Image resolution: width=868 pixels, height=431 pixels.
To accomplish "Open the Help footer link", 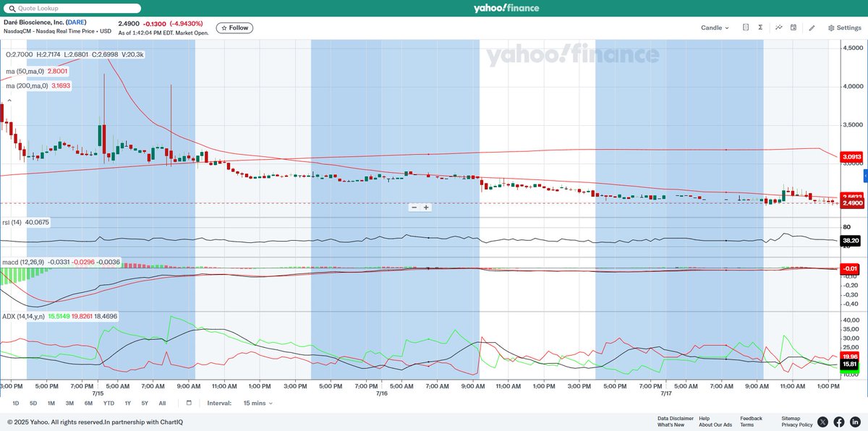I will pyautogui.click(x=705, y=418).
